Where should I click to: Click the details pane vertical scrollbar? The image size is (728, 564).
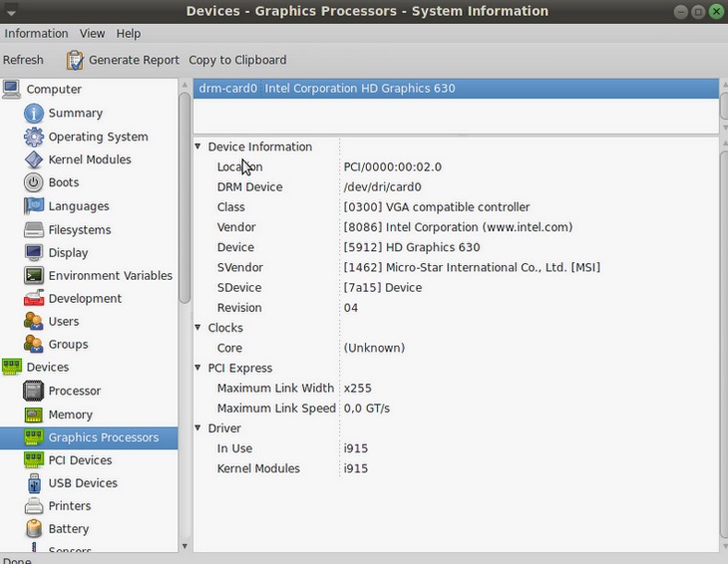[x=723, y=343]
